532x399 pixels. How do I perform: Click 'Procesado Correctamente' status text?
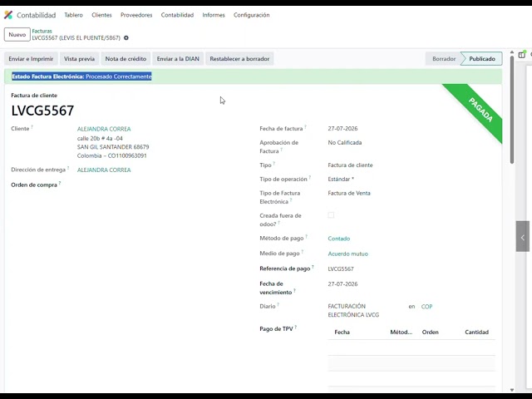point(118,76)
